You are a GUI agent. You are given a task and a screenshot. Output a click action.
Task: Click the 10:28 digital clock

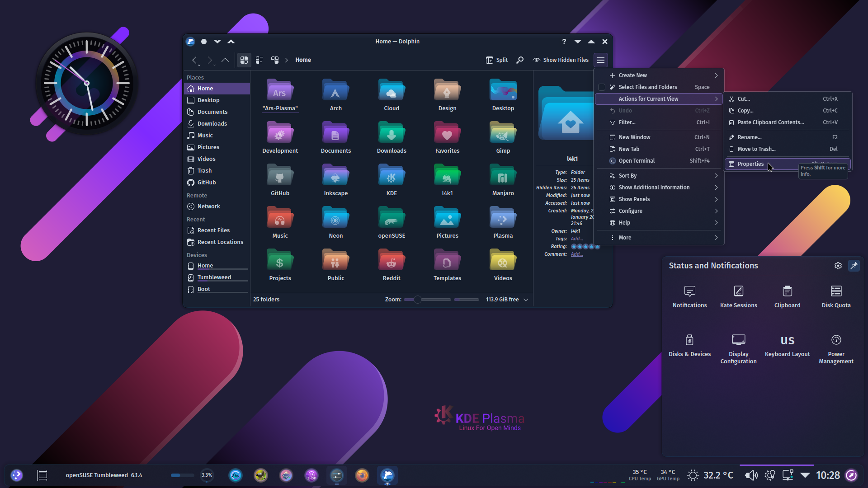(828, 475)
